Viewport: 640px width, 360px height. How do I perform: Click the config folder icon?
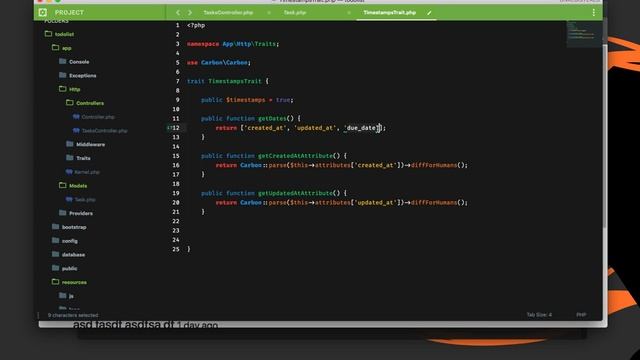pyautogui.click(x=56, y=240)
